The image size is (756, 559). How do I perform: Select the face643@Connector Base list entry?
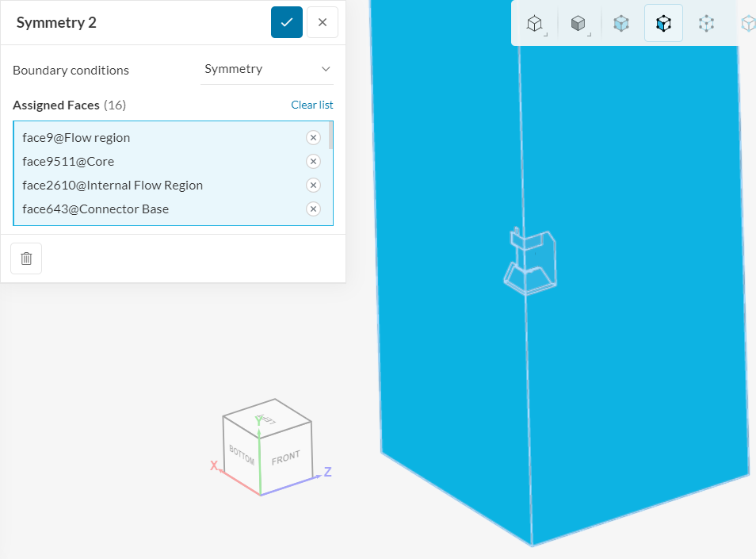point(95,209)
